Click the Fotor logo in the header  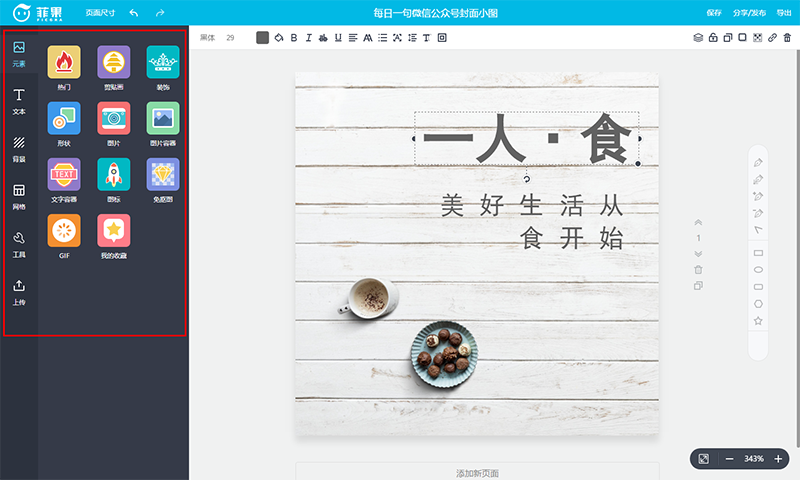click(x=37, y=13)
